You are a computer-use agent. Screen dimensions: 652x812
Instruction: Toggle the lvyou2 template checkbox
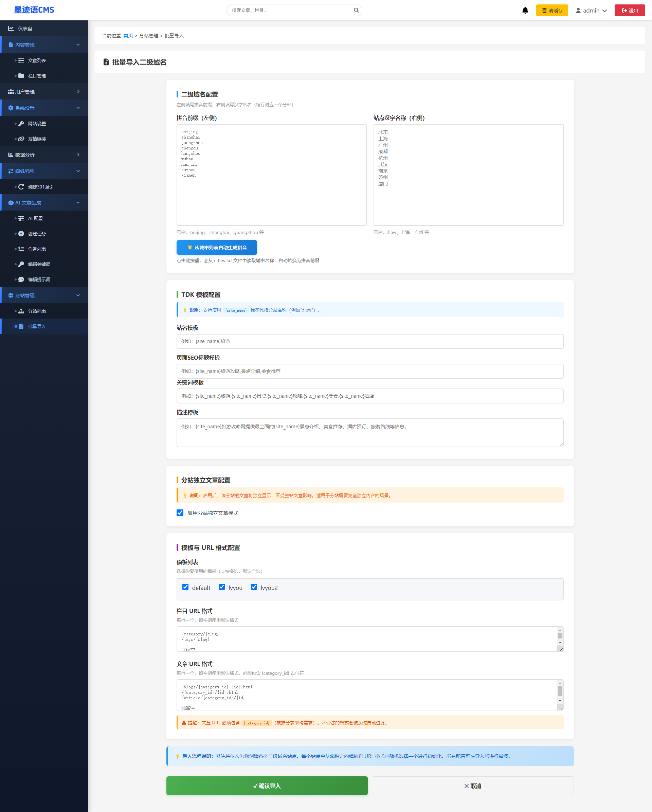tap(254, 587)
